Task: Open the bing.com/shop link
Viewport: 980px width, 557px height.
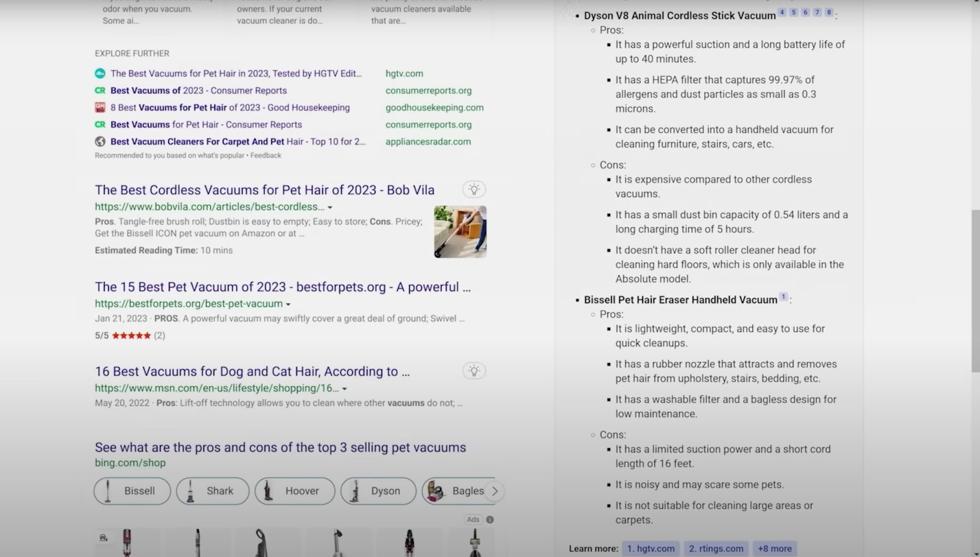Action: 130,463
